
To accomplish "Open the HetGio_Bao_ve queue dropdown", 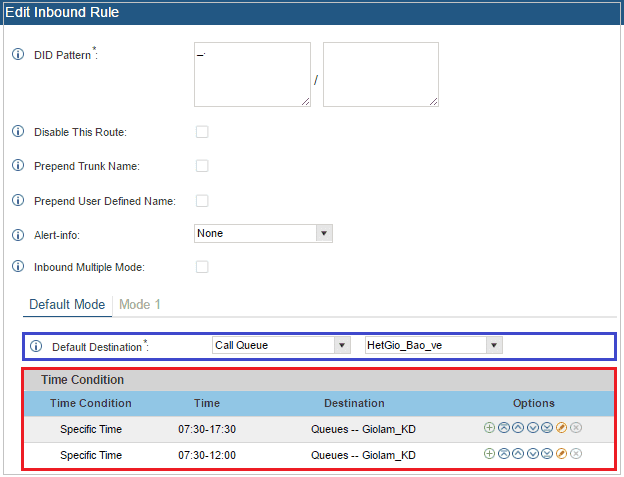I will click(x=433, y=345).
